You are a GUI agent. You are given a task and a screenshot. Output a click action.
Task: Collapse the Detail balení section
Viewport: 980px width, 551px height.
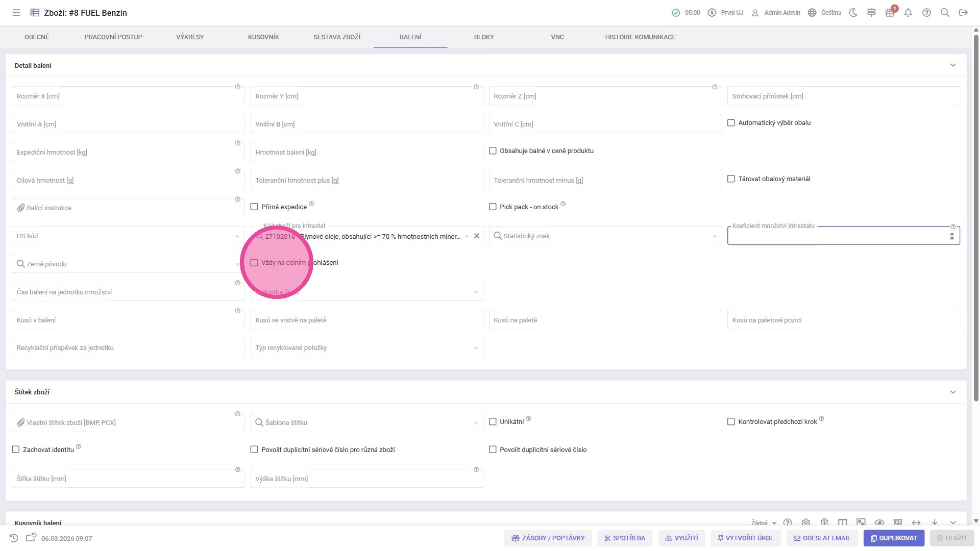click(x=952, y=65)
